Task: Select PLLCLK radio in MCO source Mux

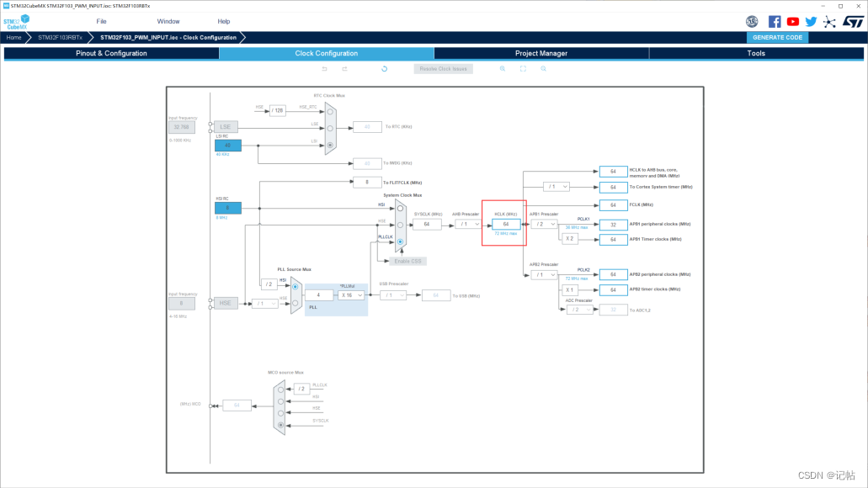Action: pyautogui.click(x=280, y=390)
